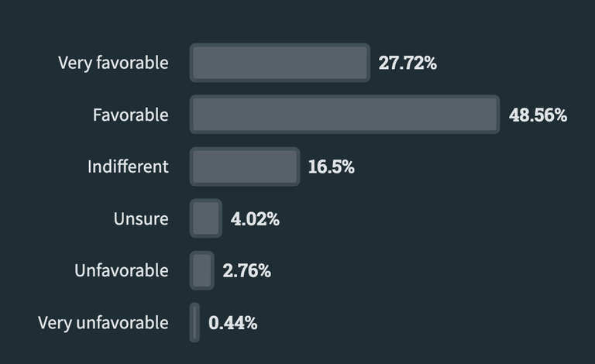Click the 48.56% value
The width and height of the screenshot is (595, 364).
coord(538,115)
